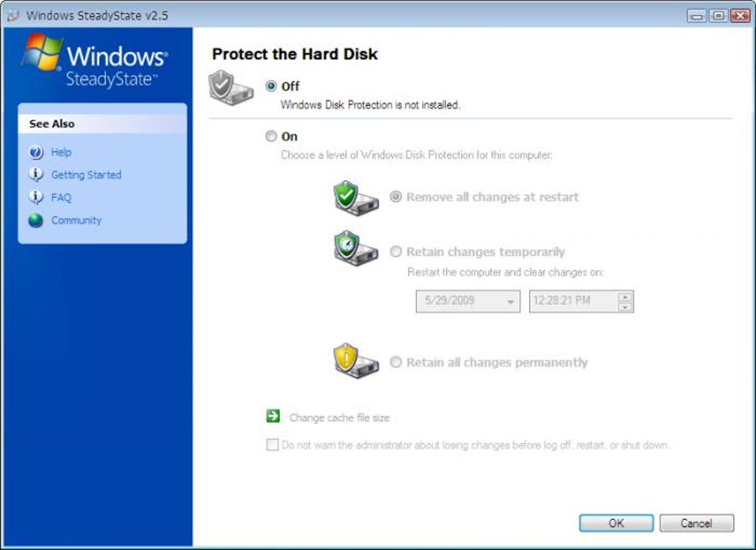Select Retain changes temporarily option
The image size is (756, 550).
397,252
